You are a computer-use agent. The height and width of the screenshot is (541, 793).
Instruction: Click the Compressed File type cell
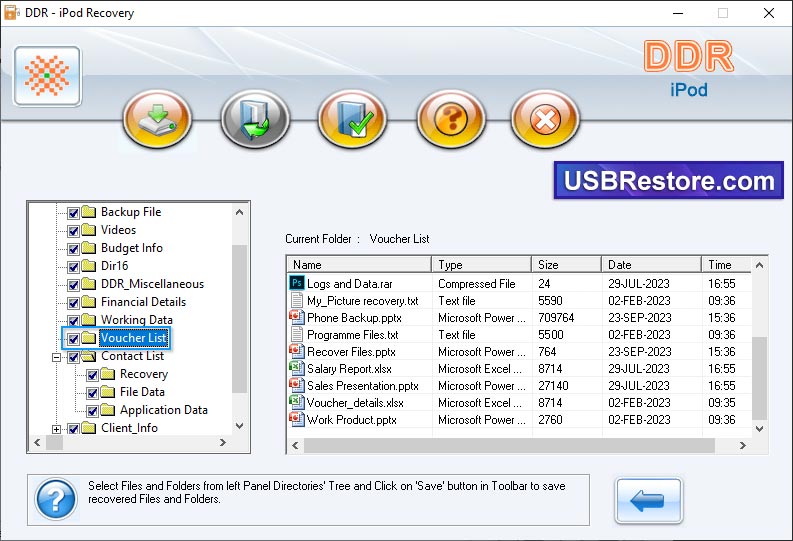[476, 284]
